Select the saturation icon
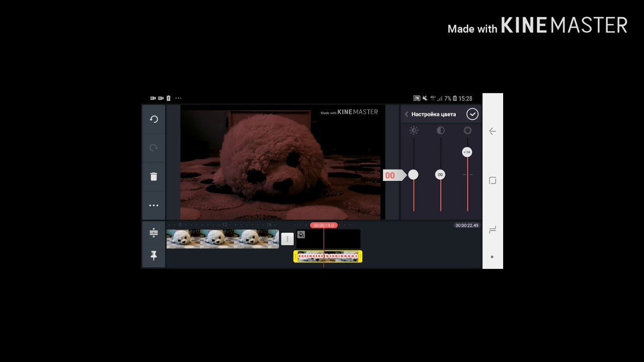The image size is (644, 362). pos(467,131)
